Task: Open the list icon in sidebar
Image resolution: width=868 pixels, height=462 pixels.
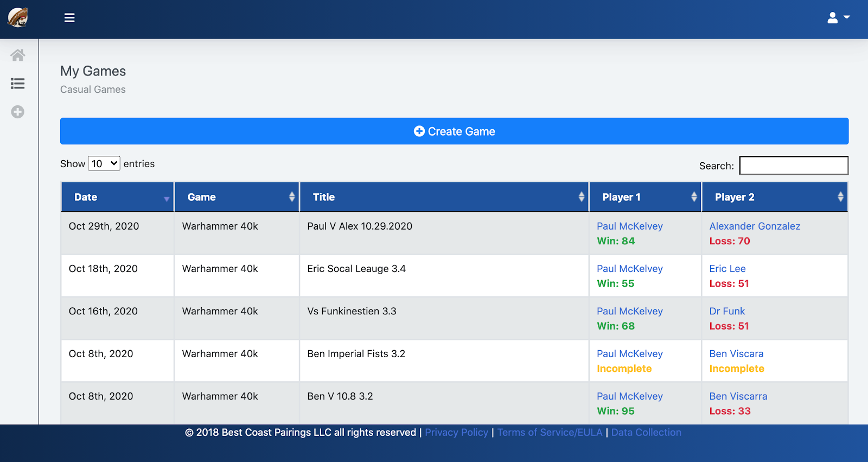Action: (x=18, y=84)
